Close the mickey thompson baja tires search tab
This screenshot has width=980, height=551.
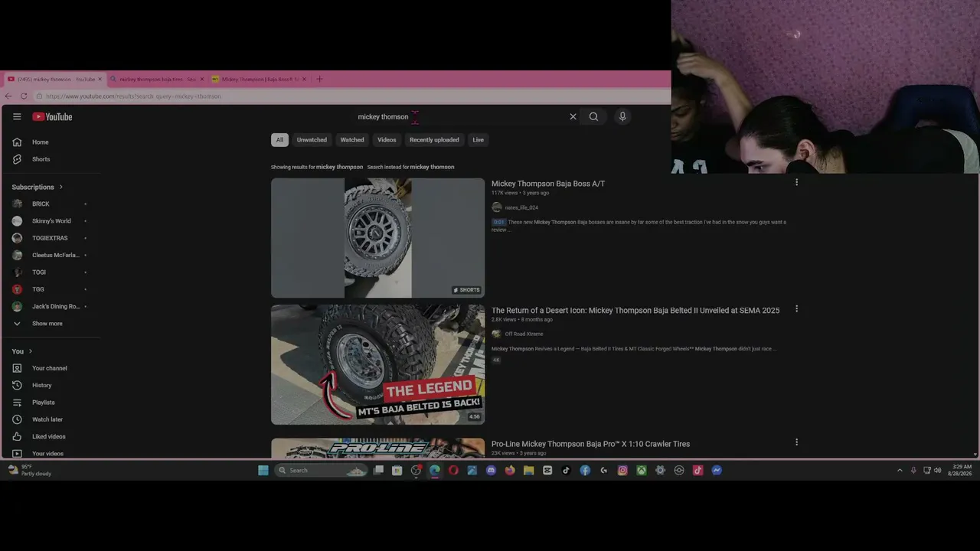click(x=202, y=79)
